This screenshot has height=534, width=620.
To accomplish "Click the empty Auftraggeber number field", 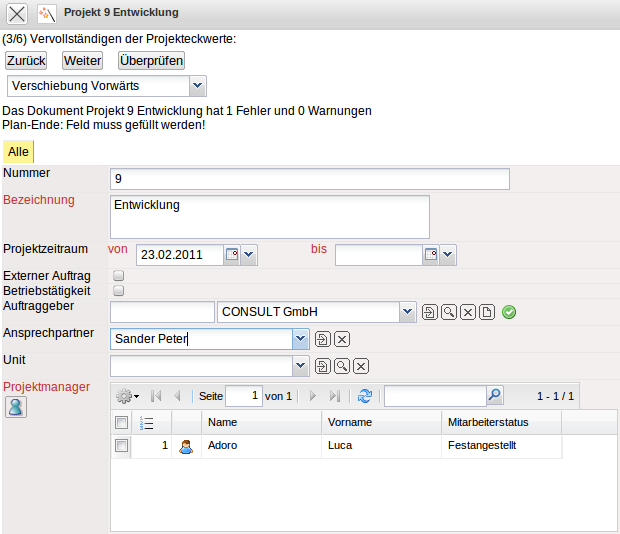I will tap(163, 312).
